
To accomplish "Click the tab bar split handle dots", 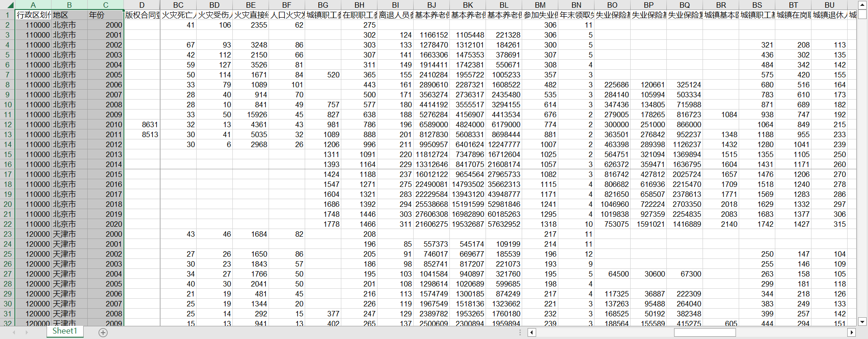I will (520, 333).
